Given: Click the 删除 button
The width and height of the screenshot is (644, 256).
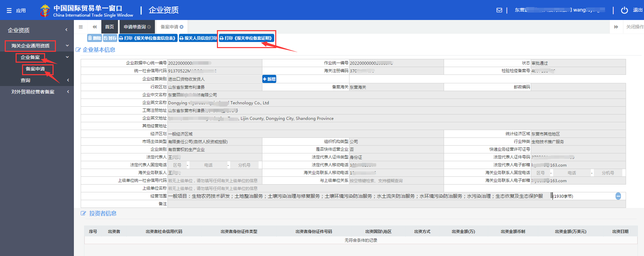Looking at the screenshot, I should tap(95, 38).
